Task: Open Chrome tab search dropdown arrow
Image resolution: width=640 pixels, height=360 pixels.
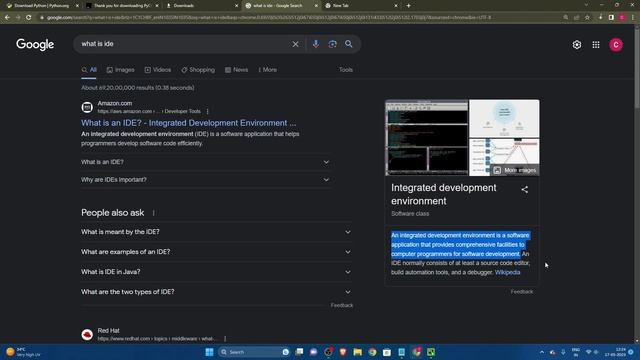Action: pyautogui.click(x=586, y=5)
